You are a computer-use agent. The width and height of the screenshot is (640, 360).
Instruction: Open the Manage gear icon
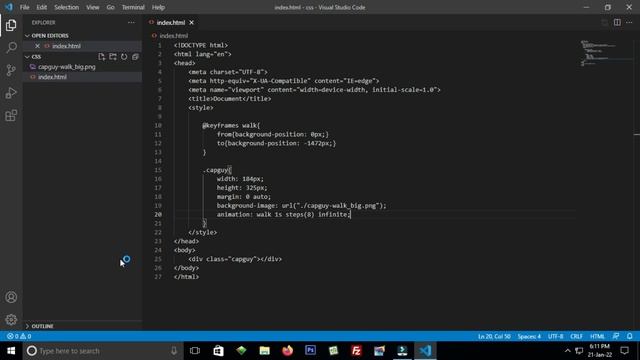[11, 320]
